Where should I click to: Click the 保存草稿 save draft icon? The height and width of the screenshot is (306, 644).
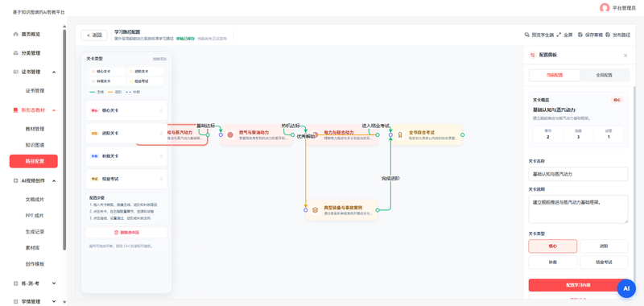click(x=580, y=35)
